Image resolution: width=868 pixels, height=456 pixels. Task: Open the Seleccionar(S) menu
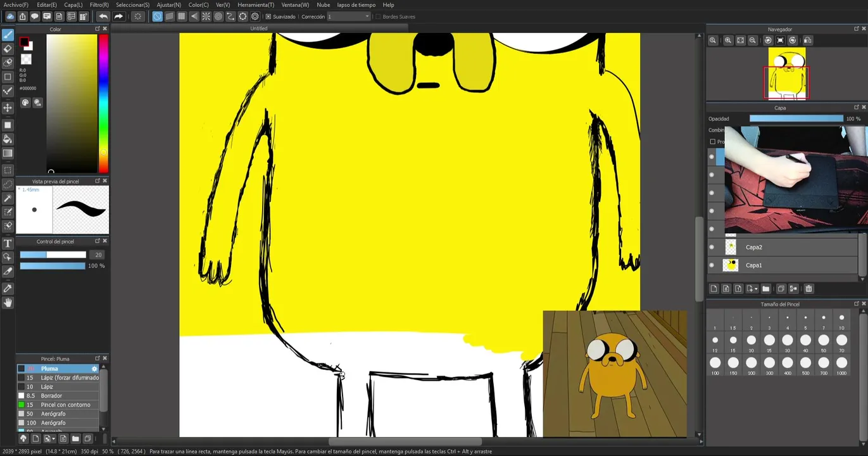tap(133, 4)
